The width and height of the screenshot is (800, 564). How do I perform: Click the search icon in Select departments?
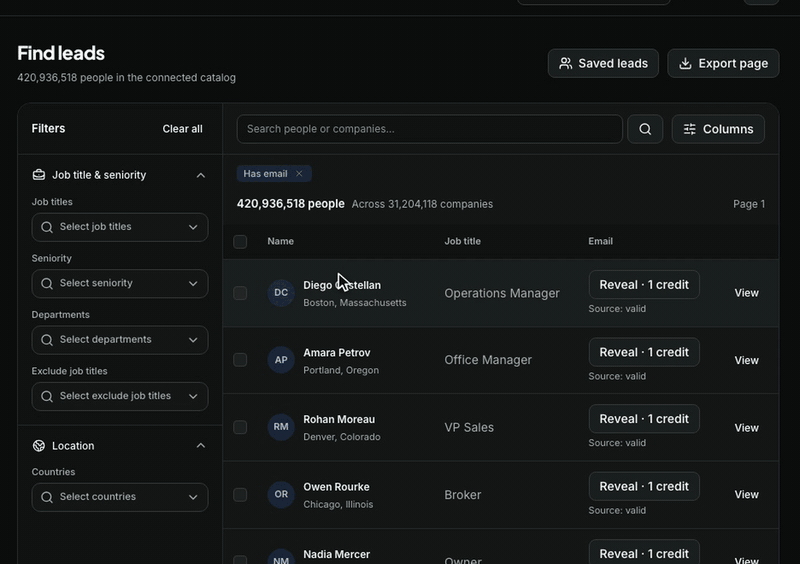tap(47, 340)
